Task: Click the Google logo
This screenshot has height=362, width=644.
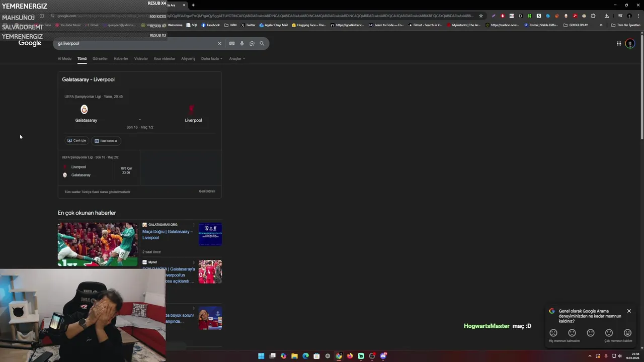Action: tap(30, 44)
